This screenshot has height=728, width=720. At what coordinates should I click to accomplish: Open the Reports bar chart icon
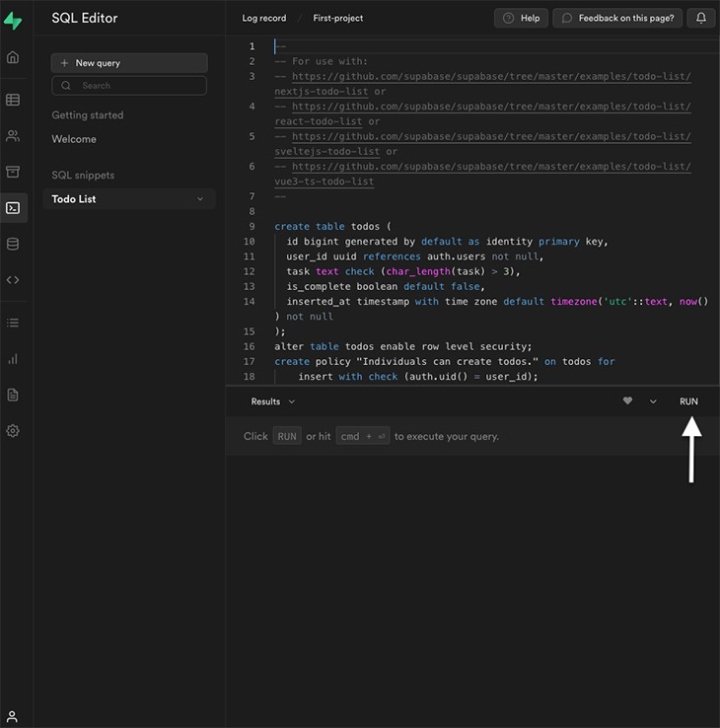pyautogui.click(x=13, y=359)
